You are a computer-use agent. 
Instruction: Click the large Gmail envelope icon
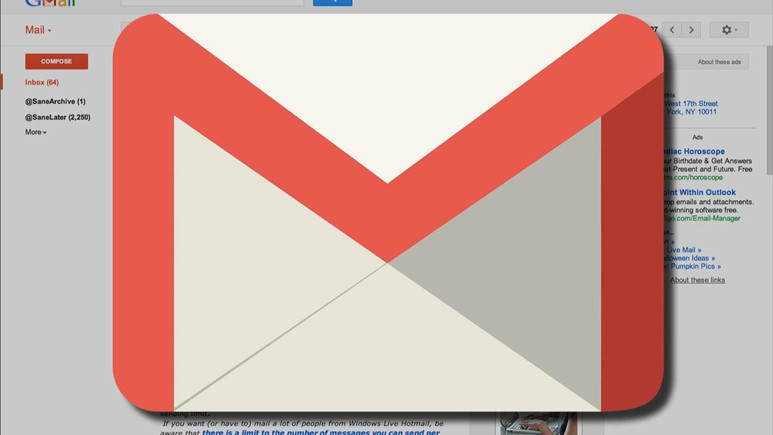388,212
